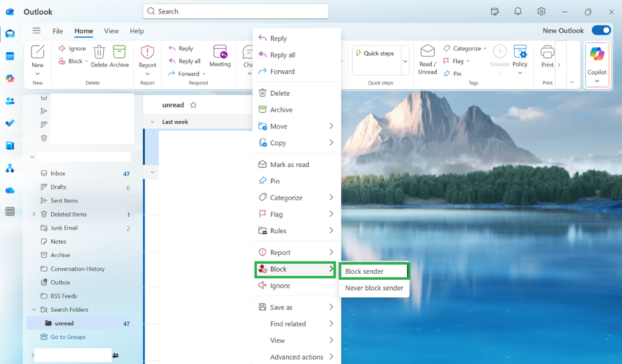The width and height of the screenshot is (622, 364).
Task: Collapse the ribbon with the chevron
Action: pyautogui.click(x=572, y=83)
